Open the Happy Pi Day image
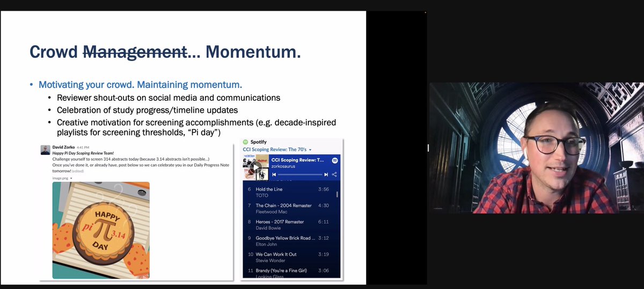The height and width of the screenshot is (289, 644). 101,230
